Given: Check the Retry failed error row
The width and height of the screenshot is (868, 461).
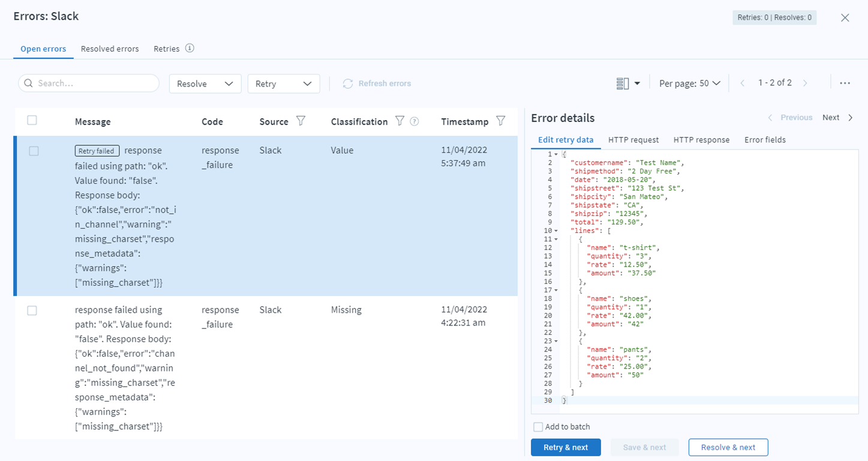Looking at the screenshot, I should (34, 151).
